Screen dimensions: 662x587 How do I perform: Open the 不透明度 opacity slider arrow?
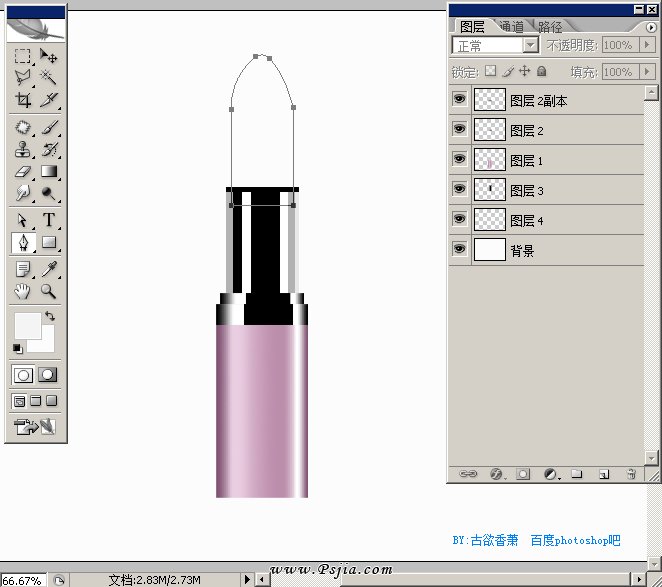point(647,45)
